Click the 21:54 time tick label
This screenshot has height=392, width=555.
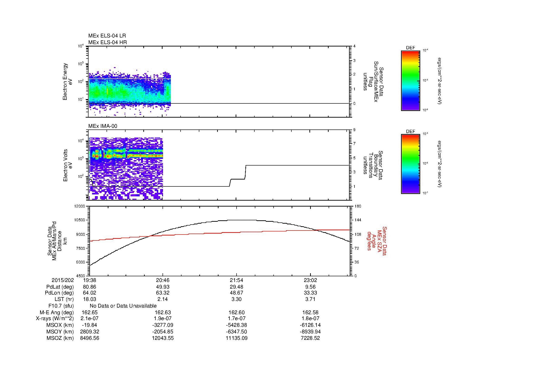[236, 280]
